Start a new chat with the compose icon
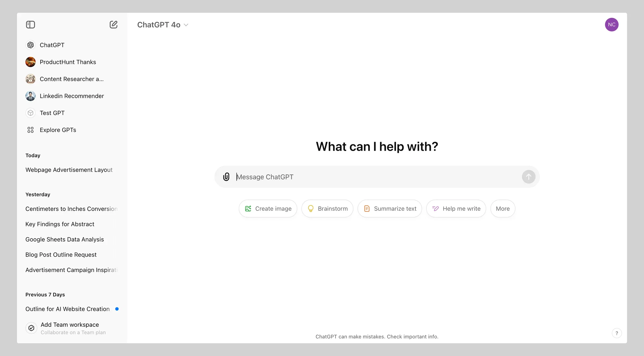The height and width of the screenshot is (356, 644). pyautogui.click(x=114, y=25)
